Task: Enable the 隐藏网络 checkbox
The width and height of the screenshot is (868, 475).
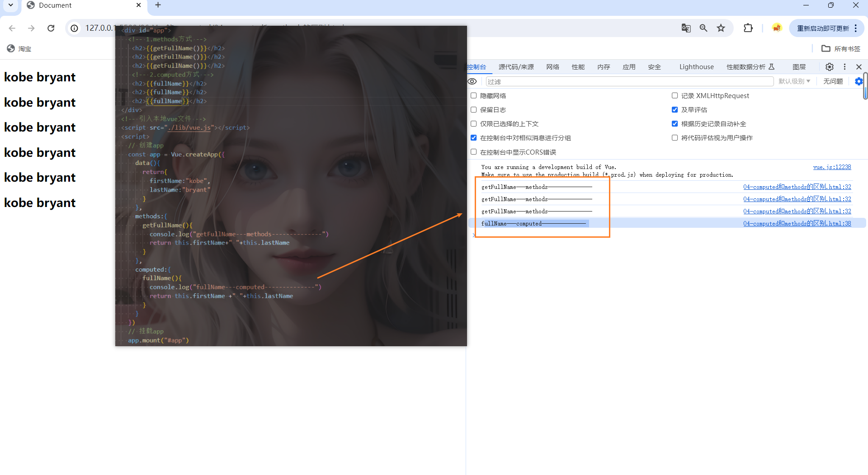Action: click(x=474, y=96)
